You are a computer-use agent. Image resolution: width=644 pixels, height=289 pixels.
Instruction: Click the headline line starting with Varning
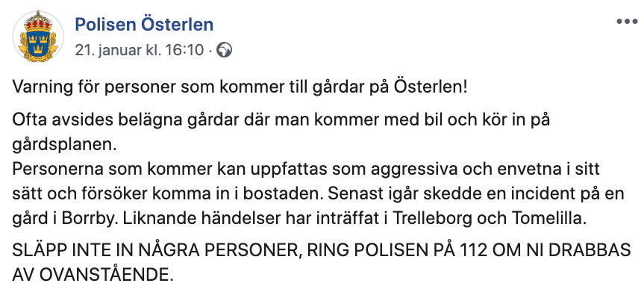pos(240,87)
